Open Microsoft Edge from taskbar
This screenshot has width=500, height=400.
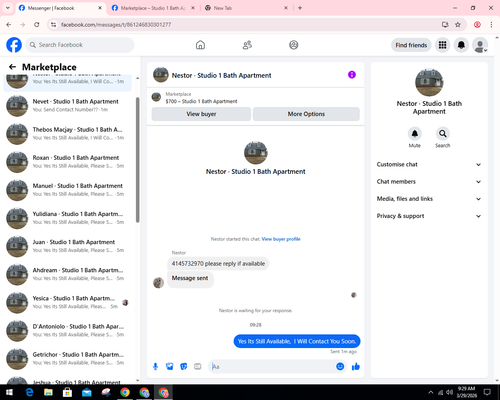[29, 392]
